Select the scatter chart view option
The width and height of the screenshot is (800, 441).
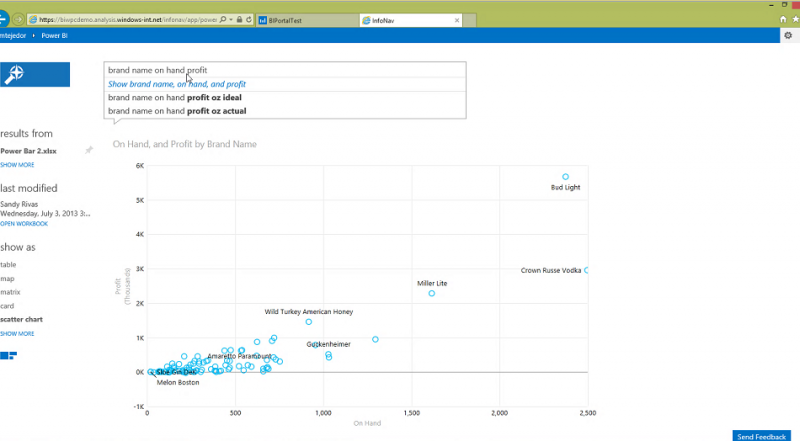21,319
